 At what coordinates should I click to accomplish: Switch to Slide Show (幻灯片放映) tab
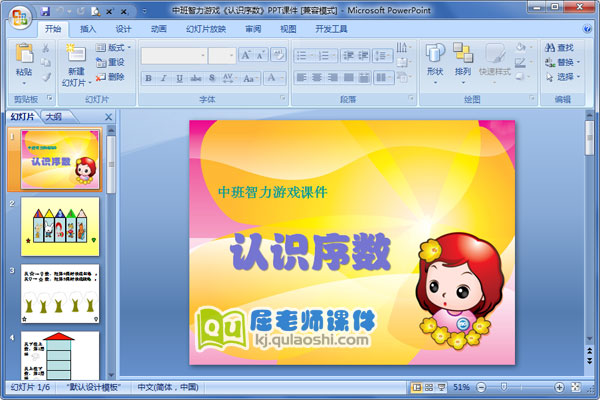[x=205, y=29]
